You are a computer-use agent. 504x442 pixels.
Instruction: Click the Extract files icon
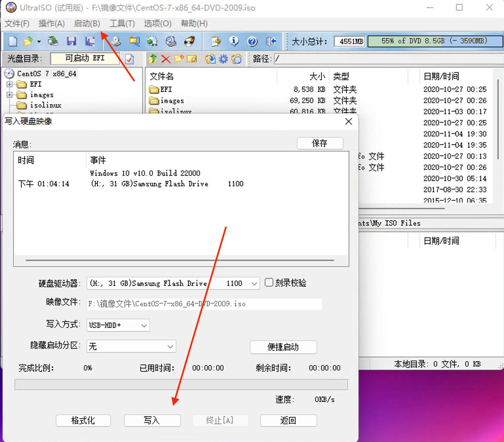pos(210,59)
